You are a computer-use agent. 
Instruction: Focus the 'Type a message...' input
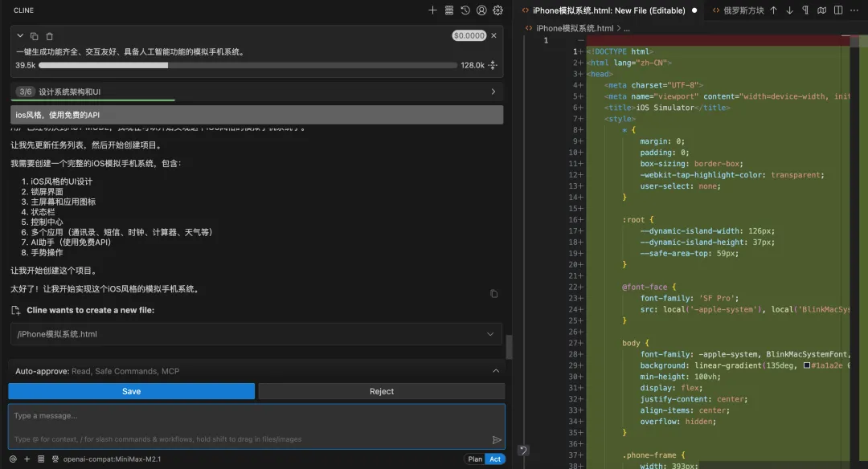(256, 426)
